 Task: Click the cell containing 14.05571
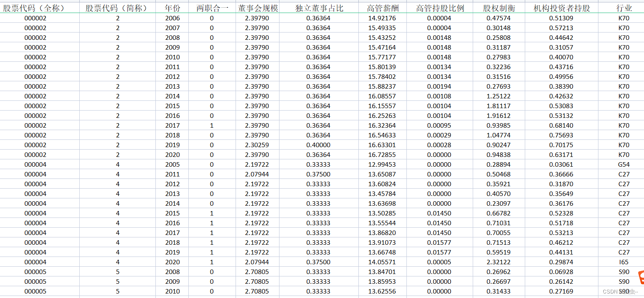point(382,262)
